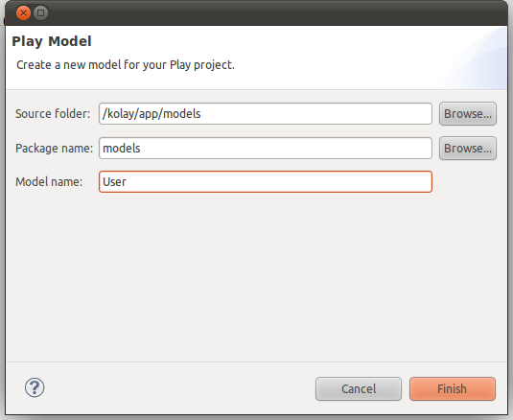Click the 'Package name:' label

click(x=55, y=149)
